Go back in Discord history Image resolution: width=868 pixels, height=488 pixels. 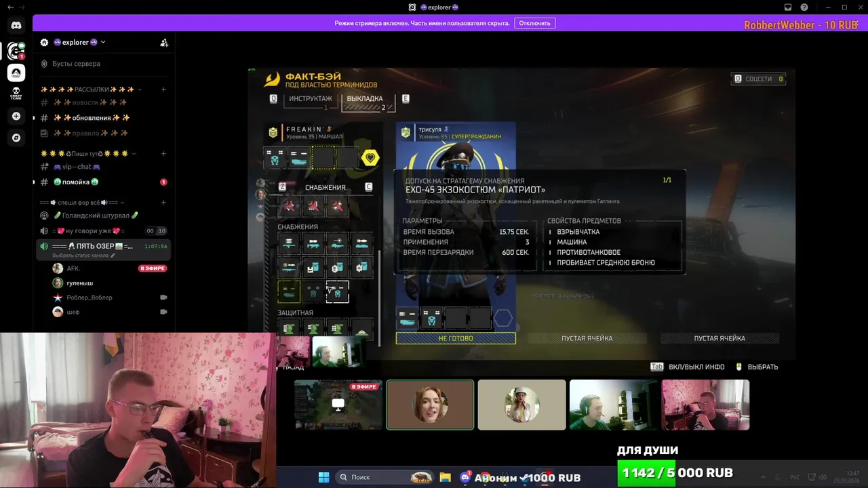click(x=10, y=7)
